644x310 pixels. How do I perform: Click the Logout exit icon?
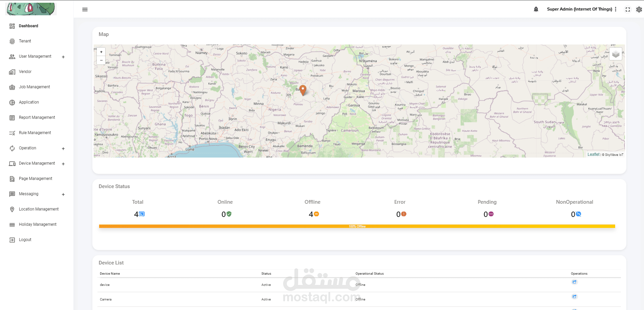pos(12,240)
